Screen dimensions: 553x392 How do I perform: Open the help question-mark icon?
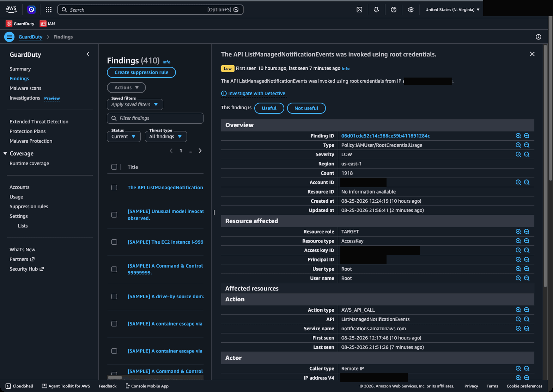(x=394, y=10)
